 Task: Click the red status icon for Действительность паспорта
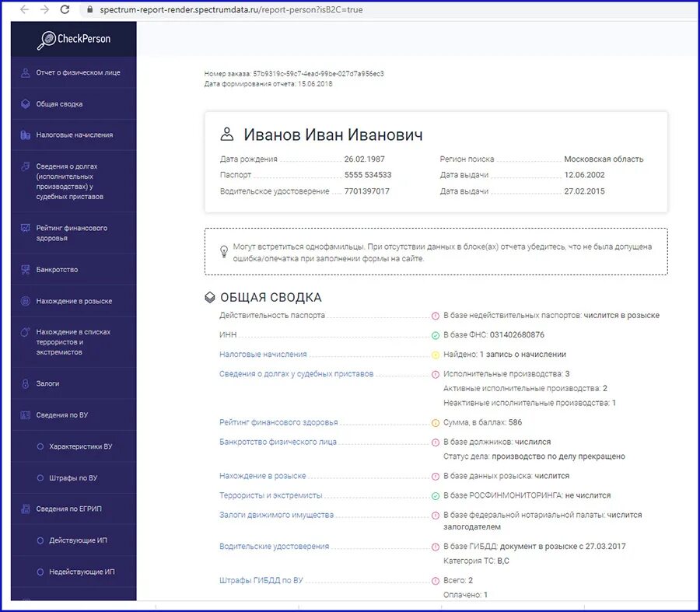(436, 316)
